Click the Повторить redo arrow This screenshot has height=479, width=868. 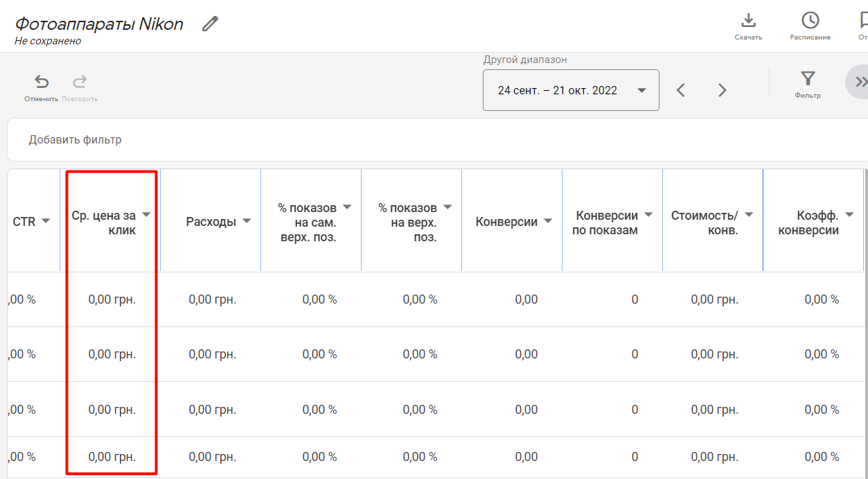coord(80,82)
